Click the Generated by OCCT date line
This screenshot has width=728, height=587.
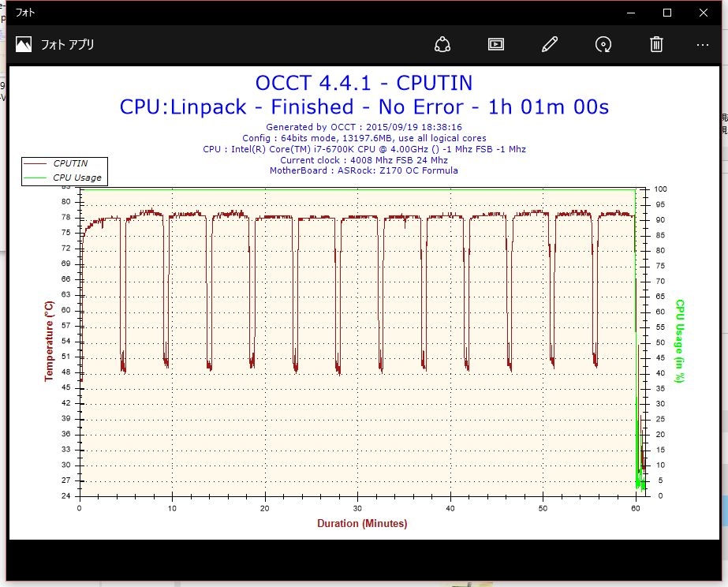(364, 127)
